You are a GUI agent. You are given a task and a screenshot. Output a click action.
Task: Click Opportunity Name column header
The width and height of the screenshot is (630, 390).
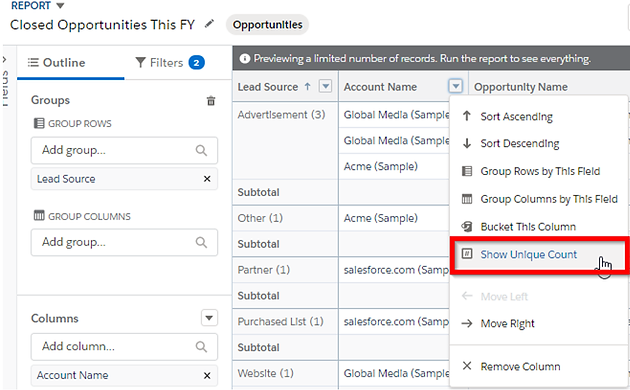click(521, 87)
